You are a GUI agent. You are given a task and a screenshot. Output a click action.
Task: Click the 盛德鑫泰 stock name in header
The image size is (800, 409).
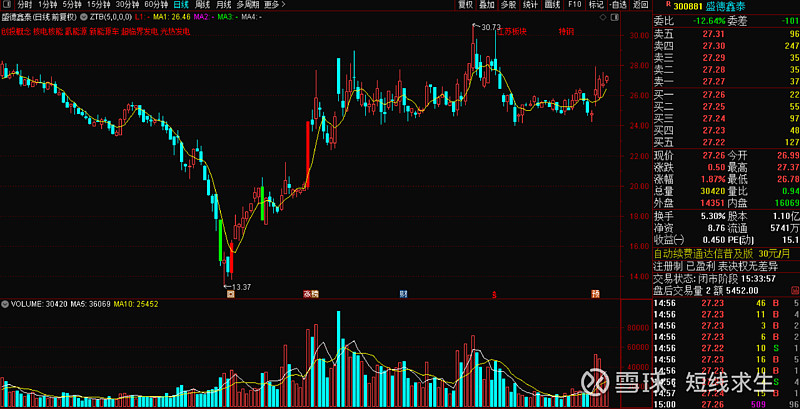click(724, 6)
